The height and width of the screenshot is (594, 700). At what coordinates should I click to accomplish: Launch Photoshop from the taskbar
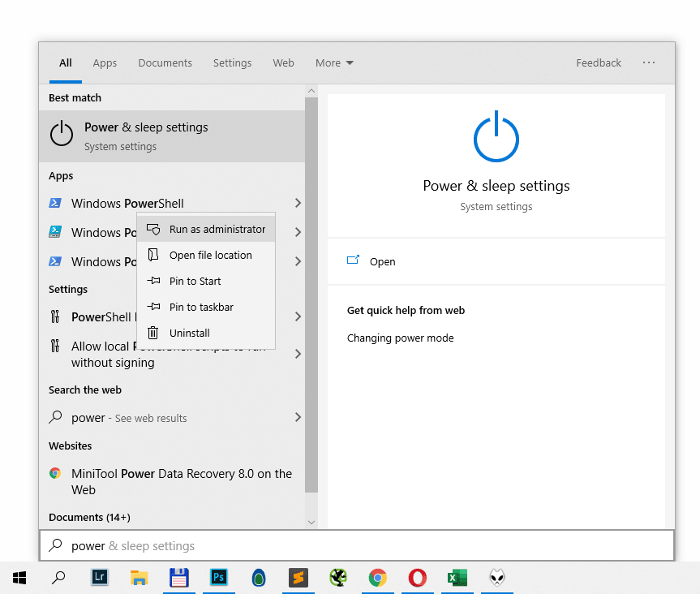219,578
